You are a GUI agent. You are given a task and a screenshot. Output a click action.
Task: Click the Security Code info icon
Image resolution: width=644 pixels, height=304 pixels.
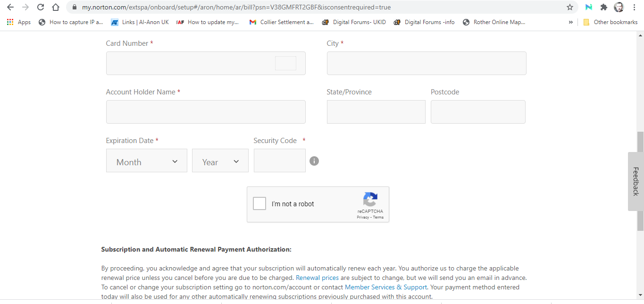[x=314, y=161]
